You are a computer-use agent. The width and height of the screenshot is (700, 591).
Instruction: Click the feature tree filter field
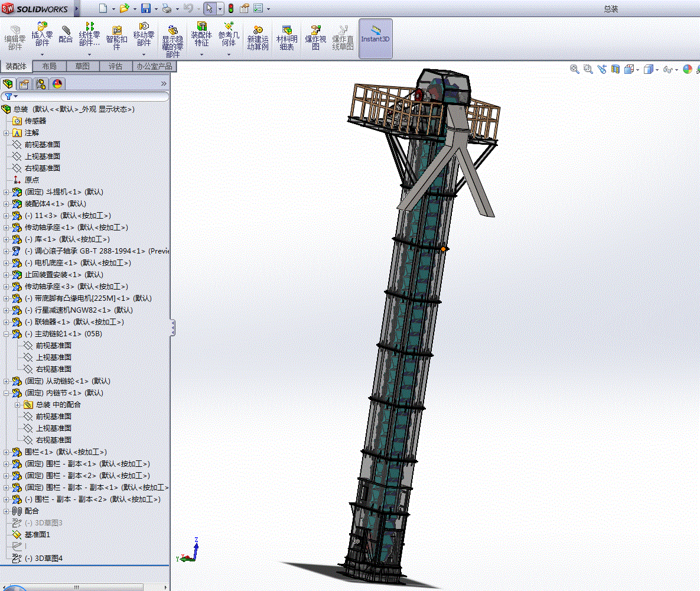(x=85, y=96)
